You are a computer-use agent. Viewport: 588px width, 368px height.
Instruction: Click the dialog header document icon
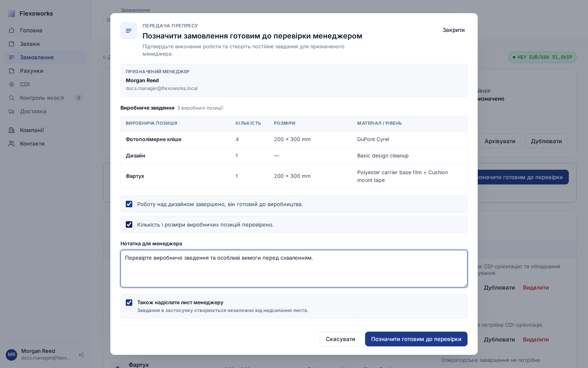click(129, 31)
